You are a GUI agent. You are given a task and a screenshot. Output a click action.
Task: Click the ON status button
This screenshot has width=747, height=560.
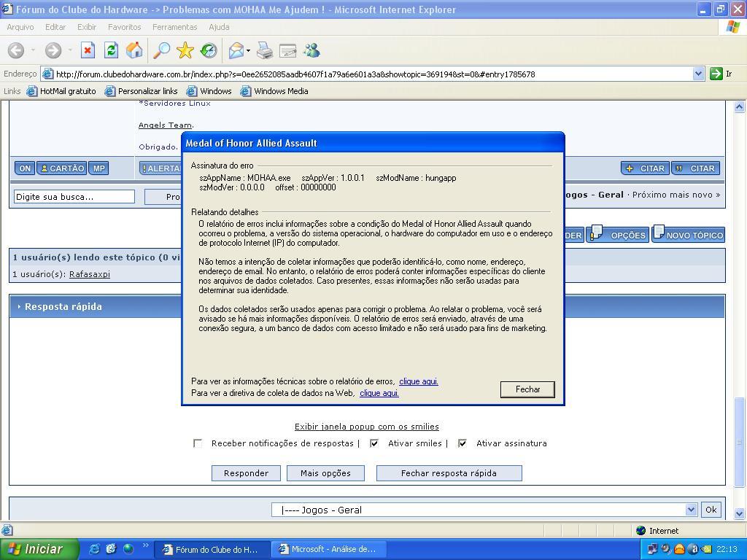(x=25, y=168)
